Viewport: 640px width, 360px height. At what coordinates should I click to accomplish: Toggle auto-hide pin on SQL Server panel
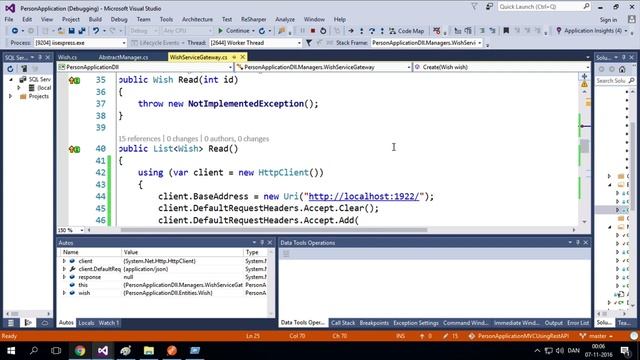(x=40, y=58)
